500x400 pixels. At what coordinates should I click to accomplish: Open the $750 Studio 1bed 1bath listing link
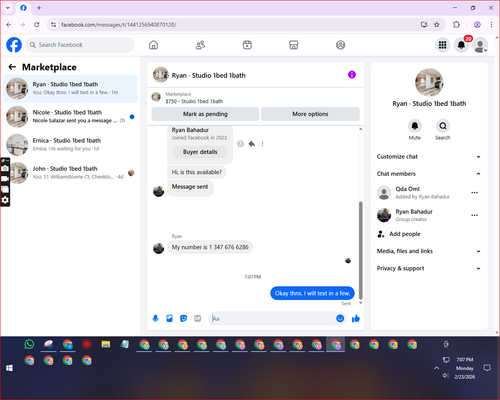[x=194, y=101]
